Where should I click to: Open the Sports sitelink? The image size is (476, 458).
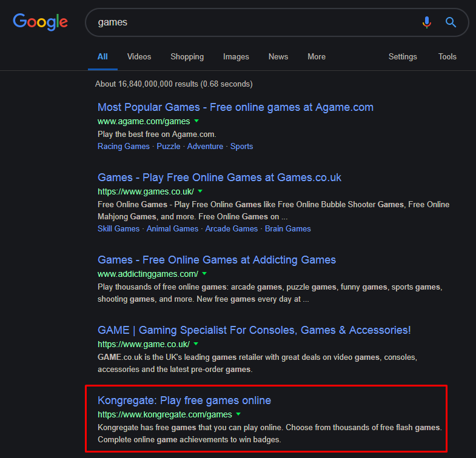(242, 146)
